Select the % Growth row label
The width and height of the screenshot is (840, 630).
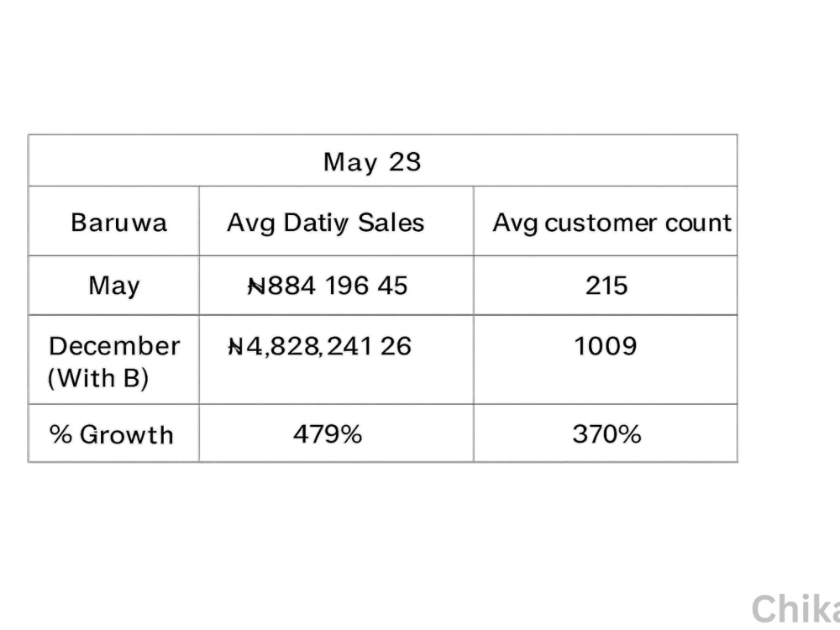[113, 433]
